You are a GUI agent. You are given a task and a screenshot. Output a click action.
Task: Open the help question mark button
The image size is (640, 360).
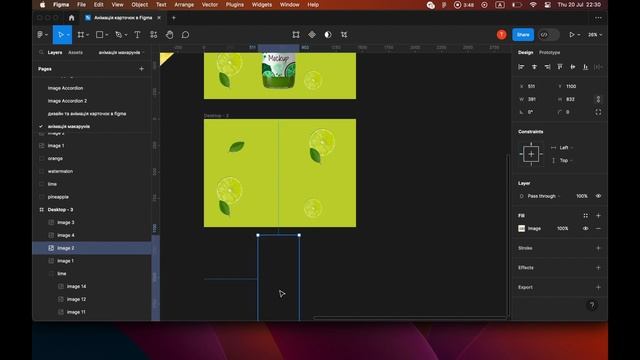click(x=592, y=305)
